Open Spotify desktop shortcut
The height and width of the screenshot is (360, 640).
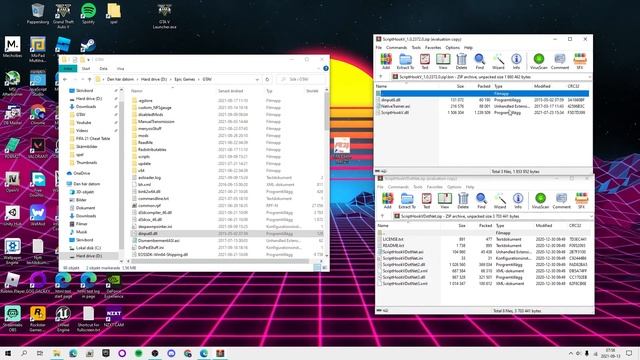pos(88,13)
